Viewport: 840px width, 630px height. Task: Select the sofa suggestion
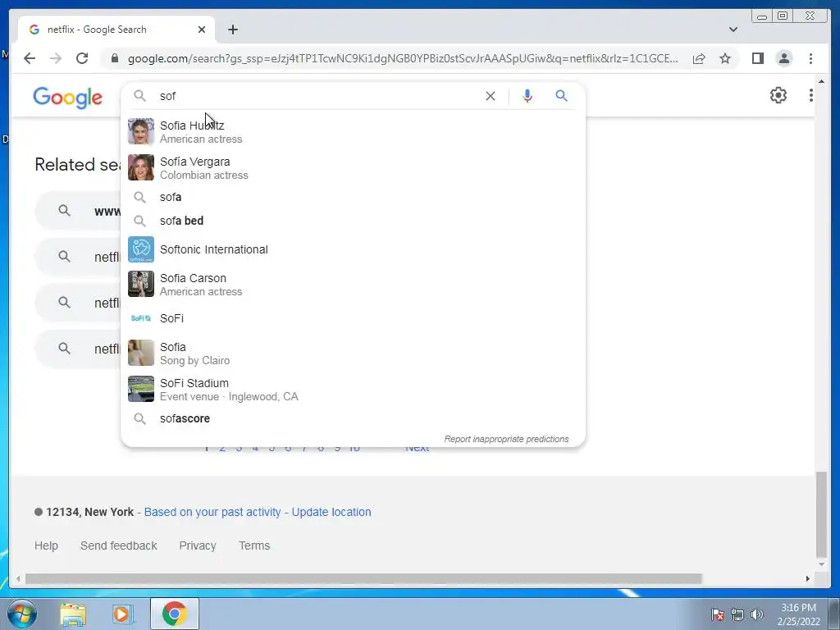[354, 197]
